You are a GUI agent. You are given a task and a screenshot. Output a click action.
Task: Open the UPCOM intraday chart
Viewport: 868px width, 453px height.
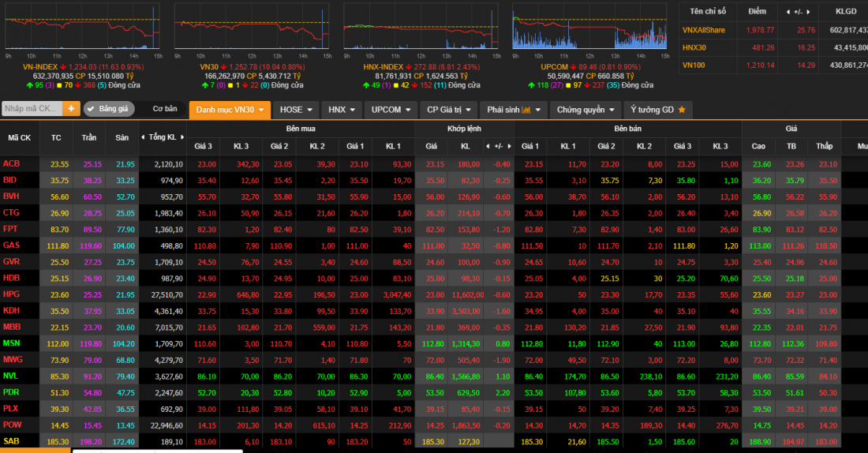click(x=589, y=26)
